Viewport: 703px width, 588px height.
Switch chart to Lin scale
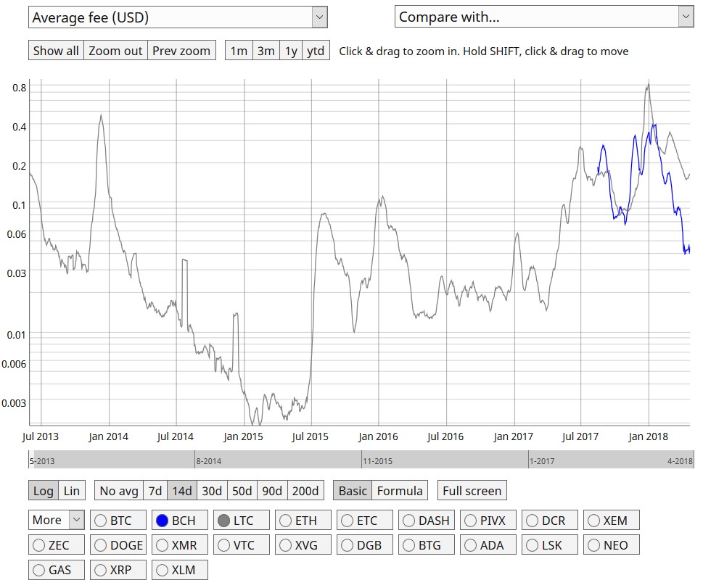(72, 491)
